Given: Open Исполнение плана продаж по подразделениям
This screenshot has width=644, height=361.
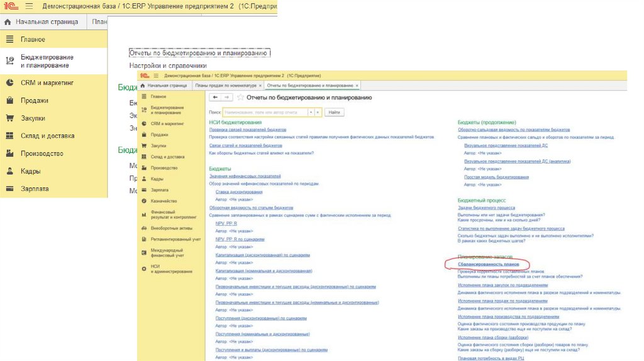Looking at the screenshot, I should coord(502,301).
